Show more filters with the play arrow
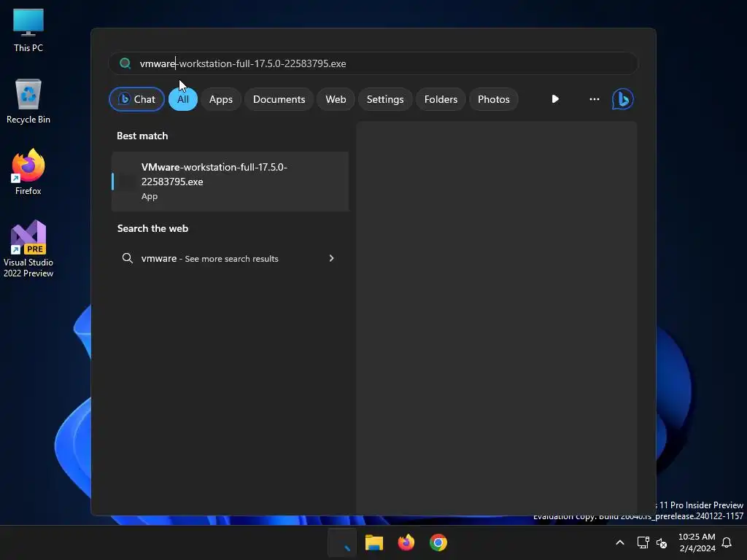The image size is (747, 560). pos(555,99)
